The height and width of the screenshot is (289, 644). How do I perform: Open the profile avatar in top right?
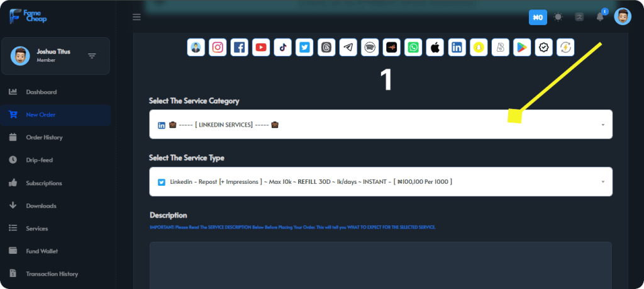623,17
